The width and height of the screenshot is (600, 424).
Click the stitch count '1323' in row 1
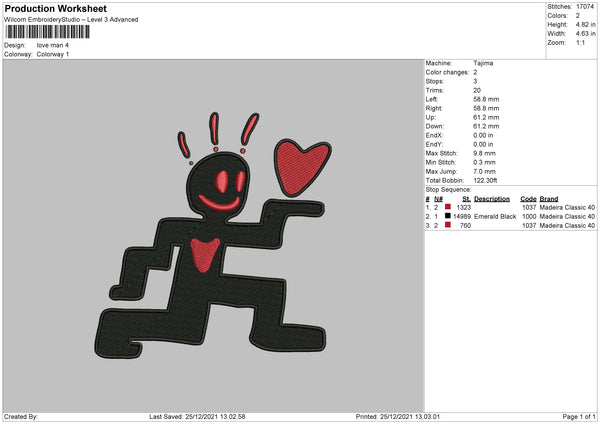tap(464, 207)
